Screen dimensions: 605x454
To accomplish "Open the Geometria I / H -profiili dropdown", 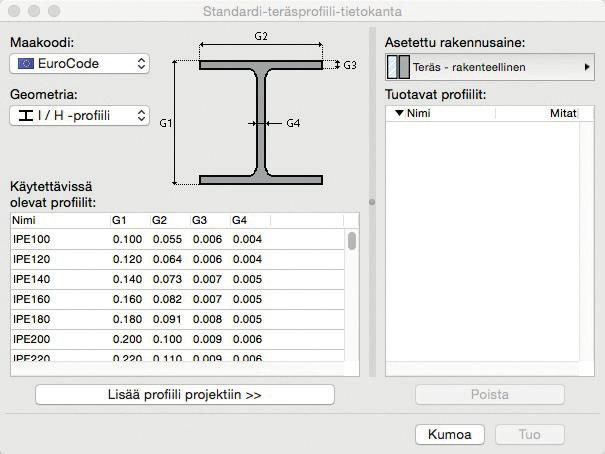I will pyautogui.click(x=79, y=116).
